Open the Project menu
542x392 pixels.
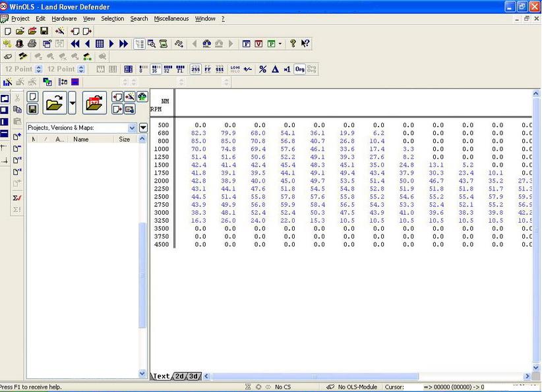(20, 18)
